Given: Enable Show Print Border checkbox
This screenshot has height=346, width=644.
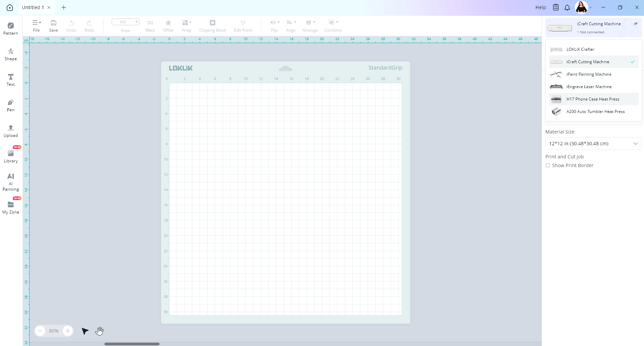Looking at the screenshot, I should (x=548, y=165).
